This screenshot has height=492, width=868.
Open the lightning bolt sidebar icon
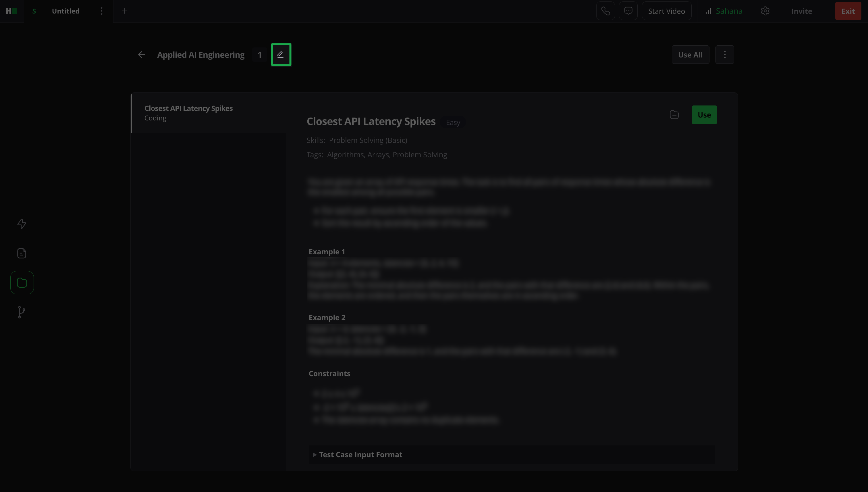coord(22,224)
